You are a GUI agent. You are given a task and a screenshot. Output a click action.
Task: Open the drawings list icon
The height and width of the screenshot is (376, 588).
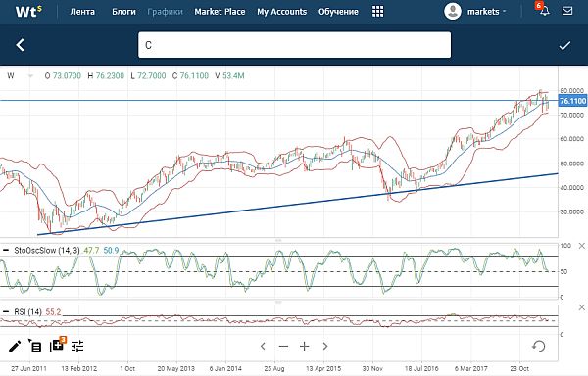tap(35, 346)
